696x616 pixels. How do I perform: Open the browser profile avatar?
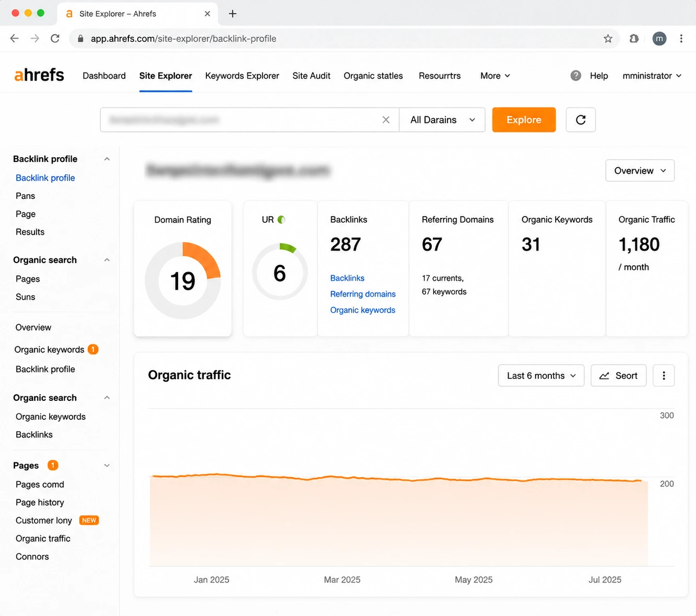click(x=659, y=38)
